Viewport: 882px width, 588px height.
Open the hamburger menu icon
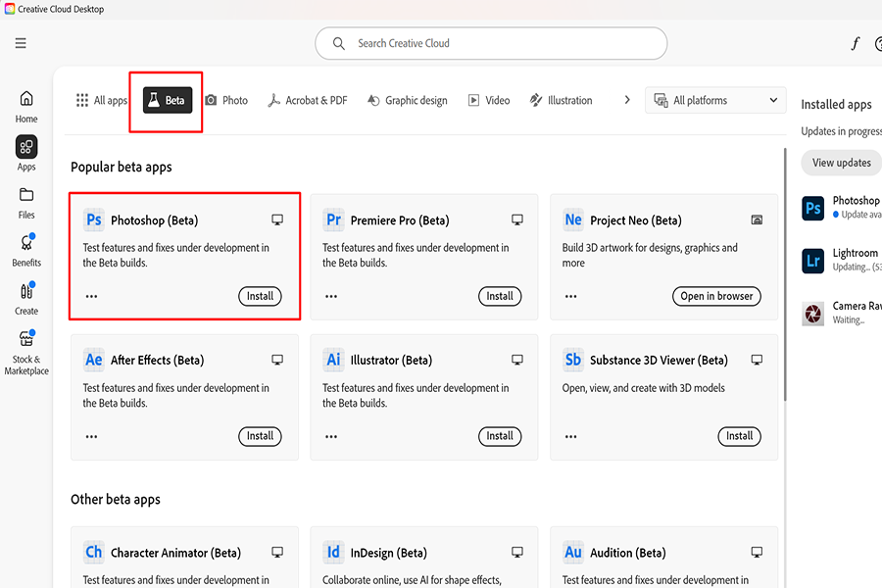click(x=21, y=43)
